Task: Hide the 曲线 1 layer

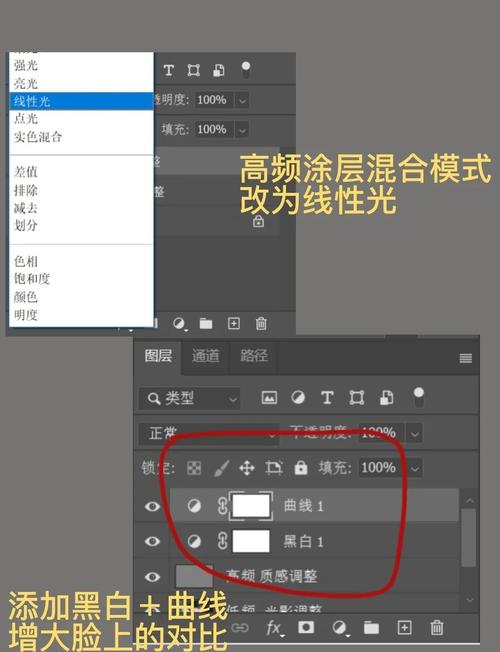Action: coord(152,506)
